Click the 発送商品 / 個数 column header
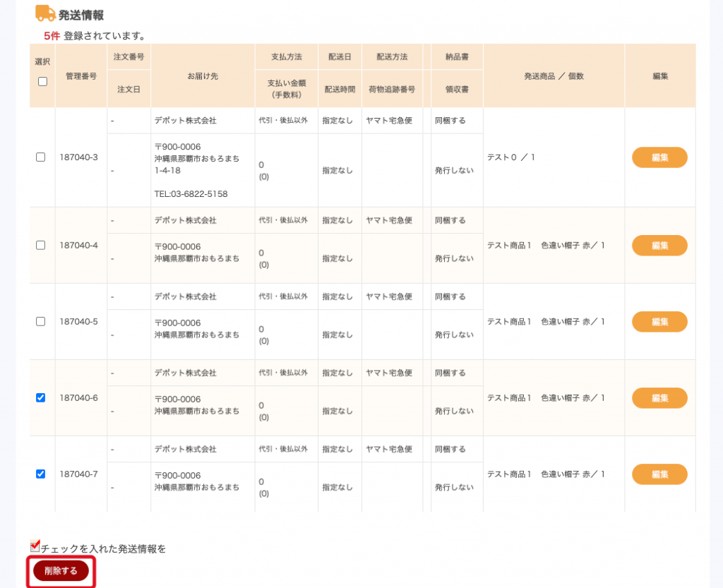 point(554,76)
